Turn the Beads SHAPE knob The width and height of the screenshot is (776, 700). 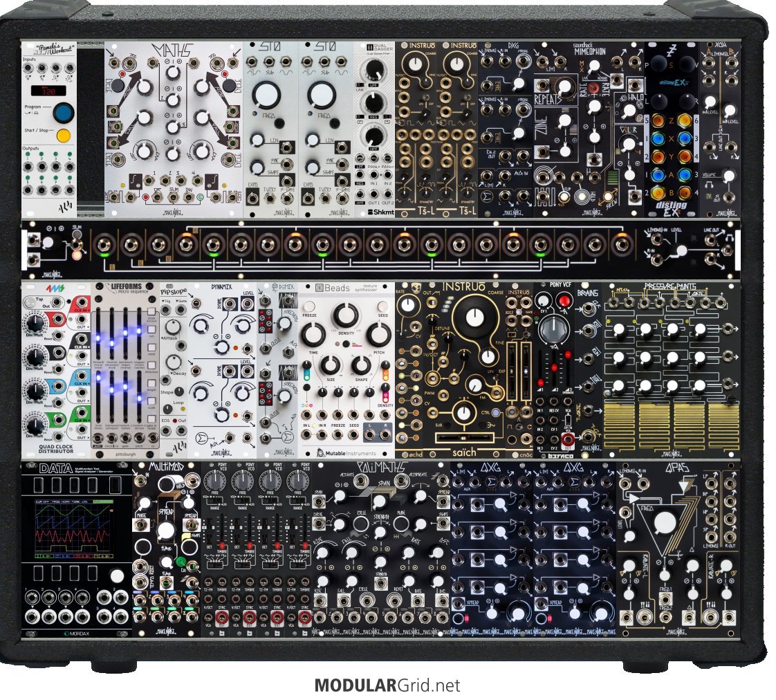(361, 365)
